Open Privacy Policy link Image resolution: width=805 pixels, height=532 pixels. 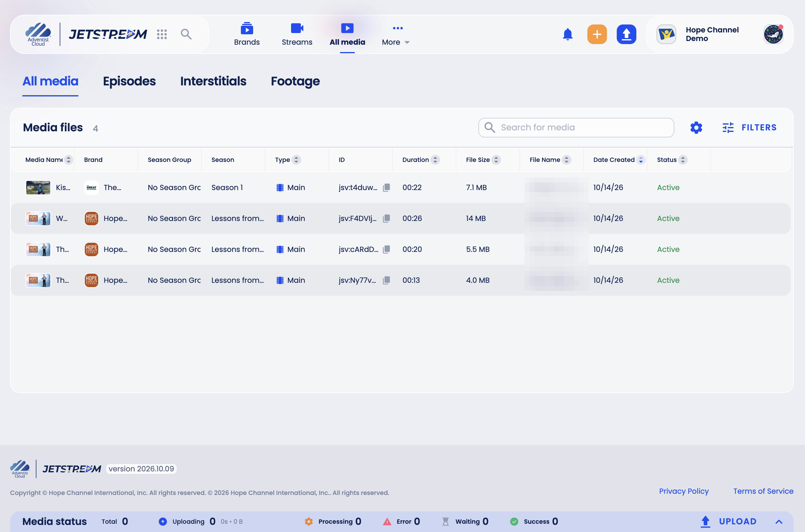click(683, 491)
